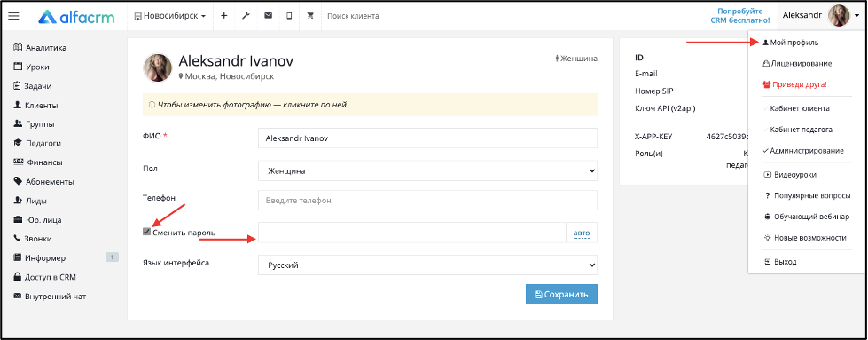The height and width of the screenshot is (340, 868).
Task: Select Мой профиль from user menu
Action: click(790, 42)
